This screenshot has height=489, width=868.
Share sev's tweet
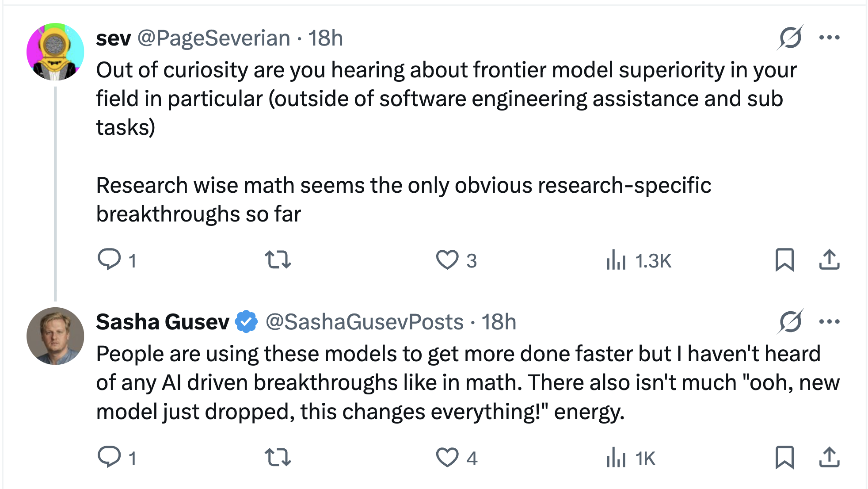pyautogui.click(x=829, y=260)
